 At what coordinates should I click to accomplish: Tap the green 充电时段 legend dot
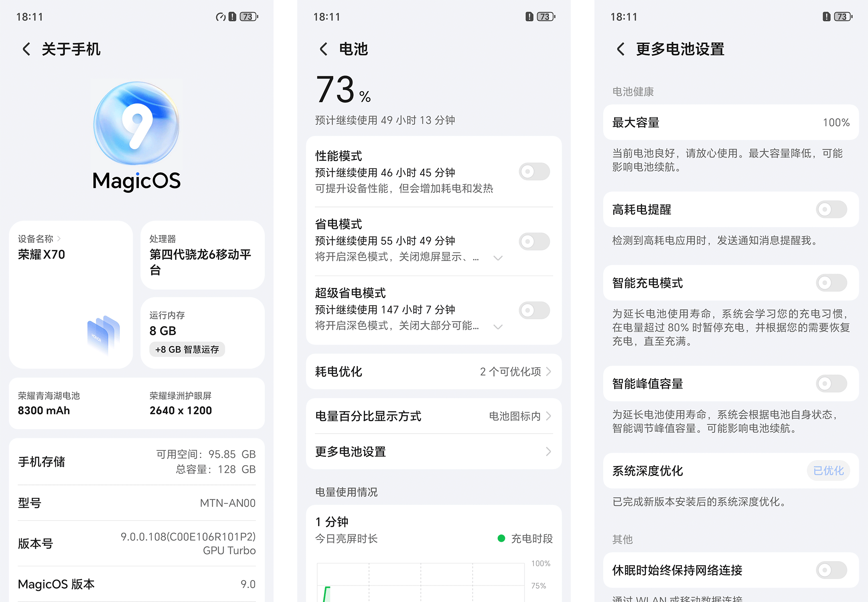pyautogui.click(x=501, y=539)
